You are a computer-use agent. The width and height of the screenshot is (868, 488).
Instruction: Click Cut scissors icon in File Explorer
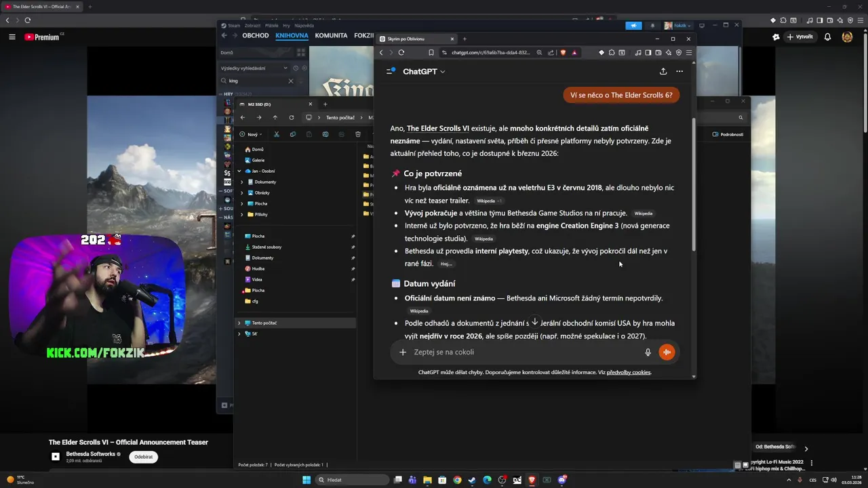click(276, 134)
